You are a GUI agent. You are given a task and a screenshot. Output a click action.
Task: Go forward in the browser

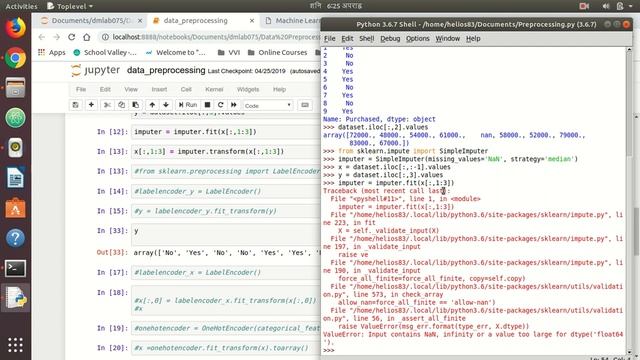coord(56,37)
